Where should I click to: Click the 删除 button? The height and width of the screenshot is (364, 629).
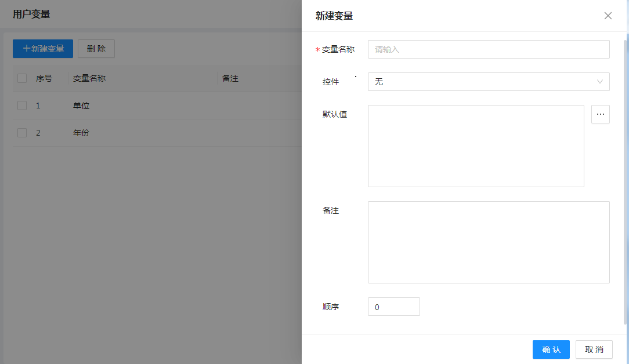click(x=96, y=49)
